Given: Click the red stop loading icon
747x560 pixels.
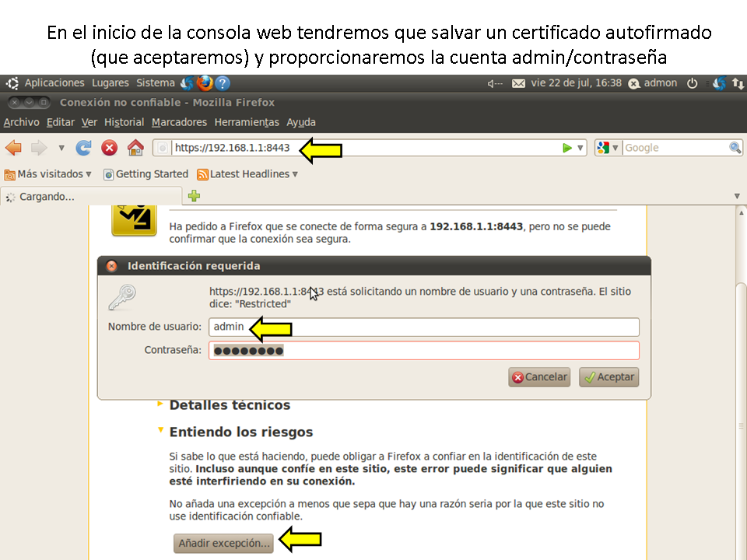Looking at the screenshot, I should pyautogui.click(x=110, y=148).
